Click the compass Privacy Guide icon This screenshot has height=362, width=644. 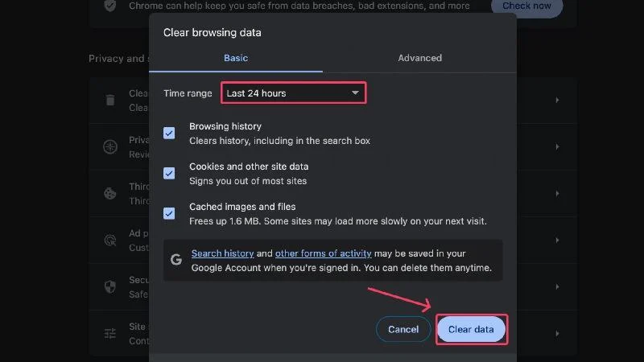point(110,146)
